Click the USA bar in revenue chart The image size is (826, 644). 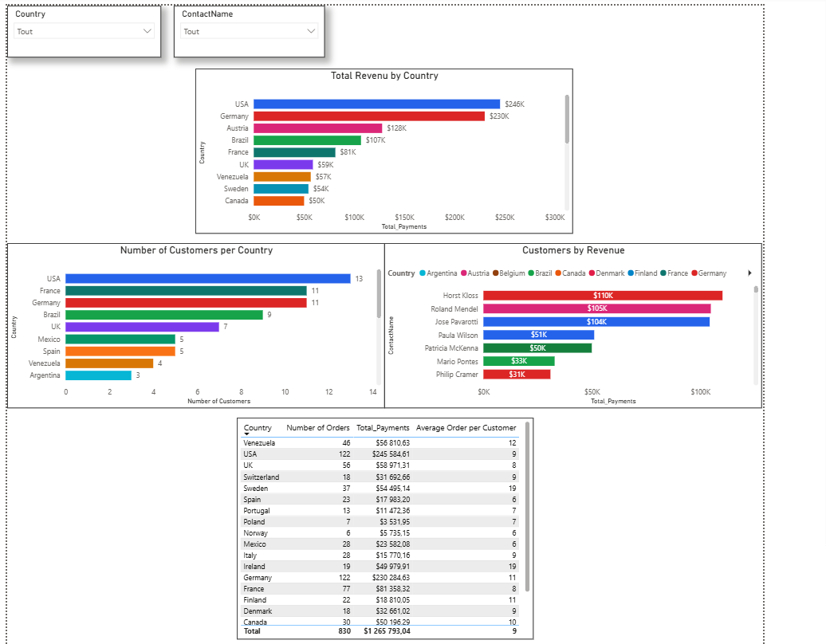click(x=376, y=104)
